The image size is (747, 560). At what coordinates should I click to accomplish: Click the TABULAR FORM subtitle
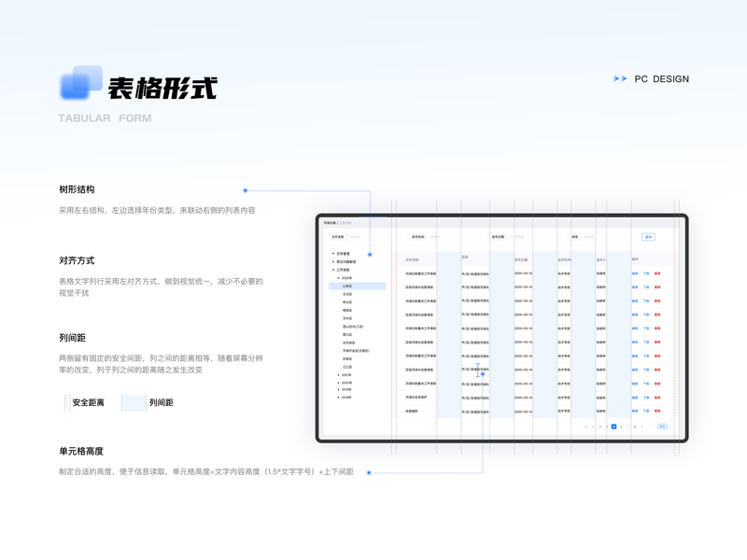tap(105, 119)
